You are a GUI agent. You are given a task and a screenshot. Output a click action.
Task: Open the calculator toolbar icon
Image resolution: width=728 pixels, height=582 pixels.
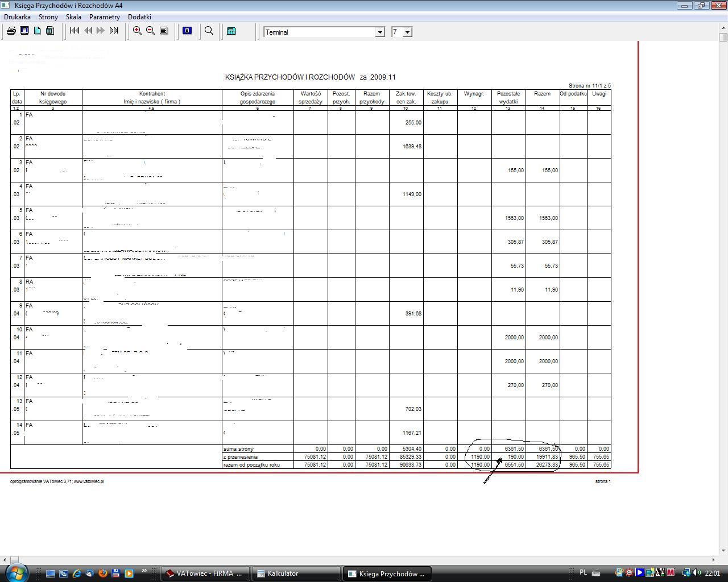click(x=231, y=31)
